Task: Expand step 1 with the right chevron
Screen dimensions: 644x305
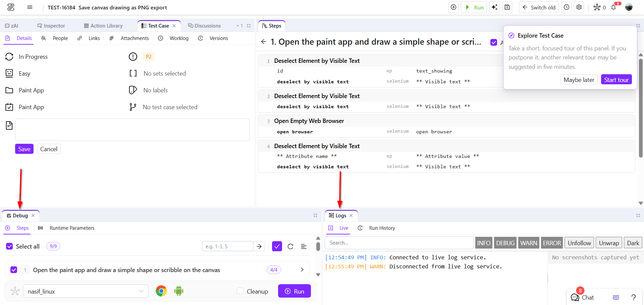Action: [302, 270]
